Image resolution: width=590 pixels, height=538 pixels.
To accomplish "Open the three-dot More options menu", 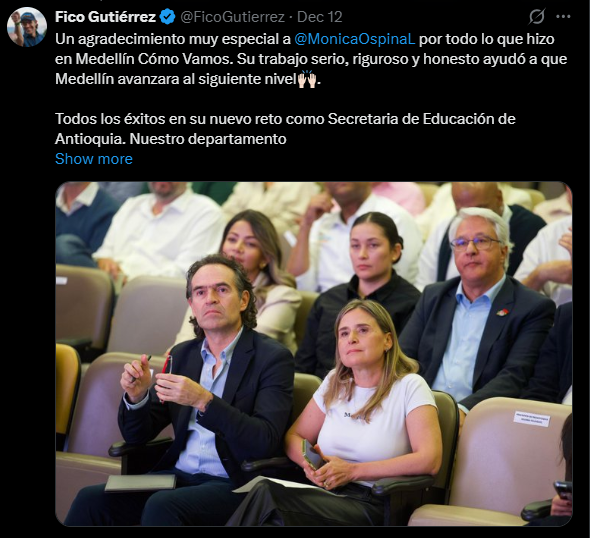I will 563,17.
